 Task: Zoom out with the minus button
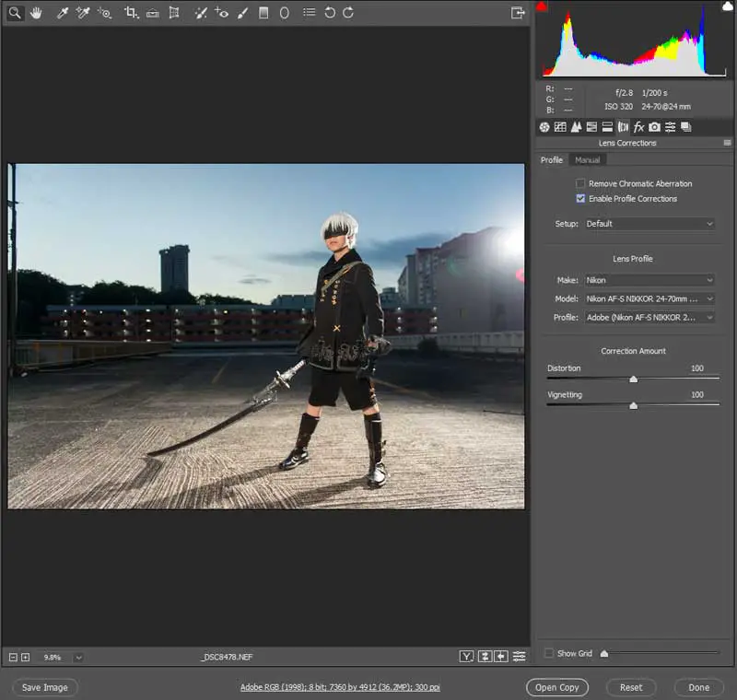pos(13,658)
